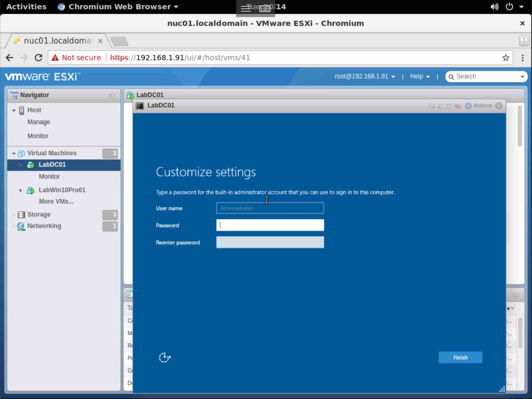The image size is (532, 399).
Task: Click the console dock-to-corner icon
Action: [x=432, y=106]
